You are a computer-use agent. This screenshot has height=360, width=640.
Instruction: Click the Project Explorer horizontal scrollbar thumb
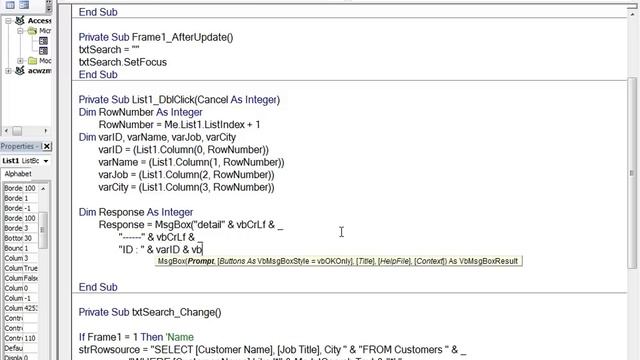pyautogui.click(x=17, y=131)
